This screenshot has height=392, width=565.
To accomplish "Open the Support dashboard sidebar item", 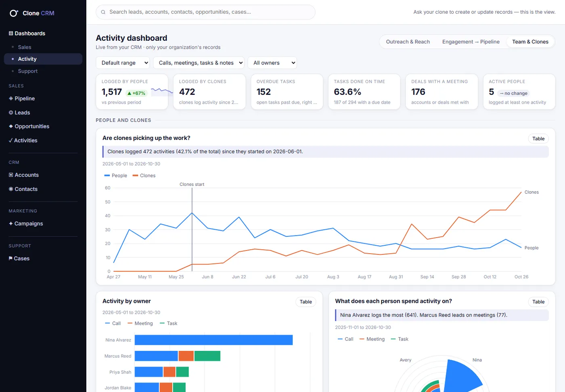I will [43, 71].
